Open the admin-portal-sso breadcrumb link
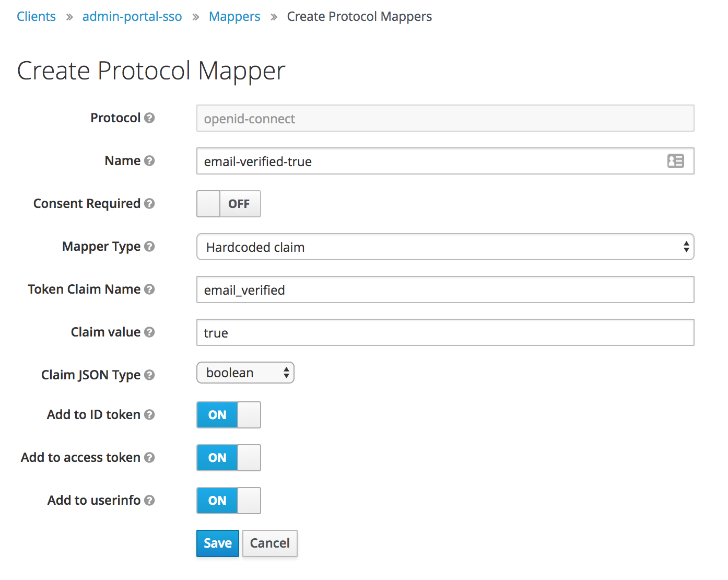Screen dimensions: 728x580 tap(132, 17)
